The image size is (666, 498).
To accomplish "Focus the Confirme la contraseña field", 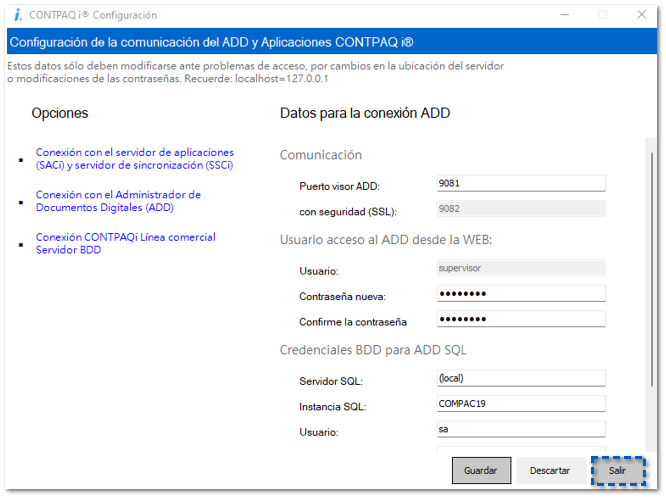I will pos(521,319).
